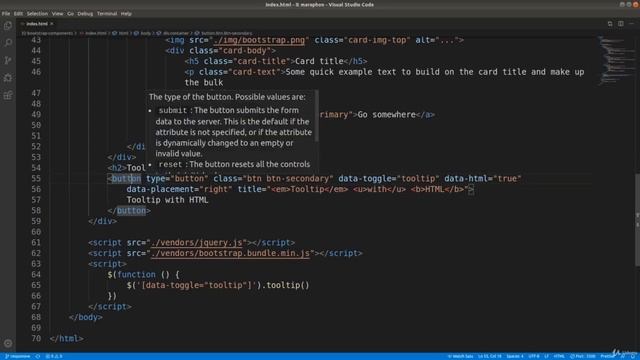
Task: Click the ./vendors/bootstrap.bundle.min.js link on line 62
Action: coord(231,253)
